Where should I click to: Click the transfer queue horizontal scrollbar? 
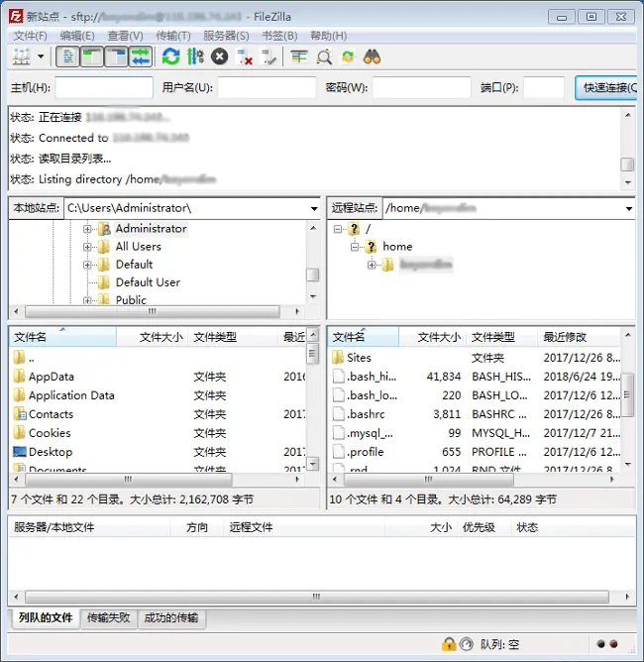coord(316,597)
